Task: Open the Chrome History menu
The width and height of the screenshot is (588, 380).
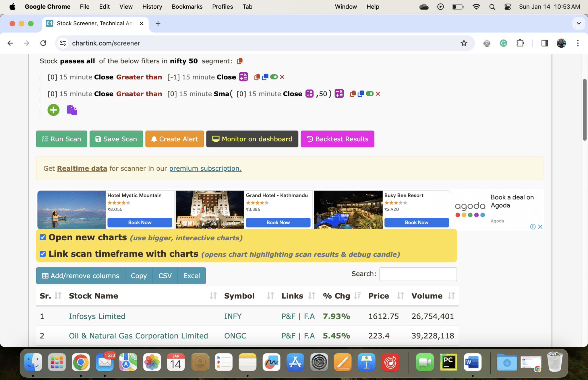Action: tap(152, 7)
